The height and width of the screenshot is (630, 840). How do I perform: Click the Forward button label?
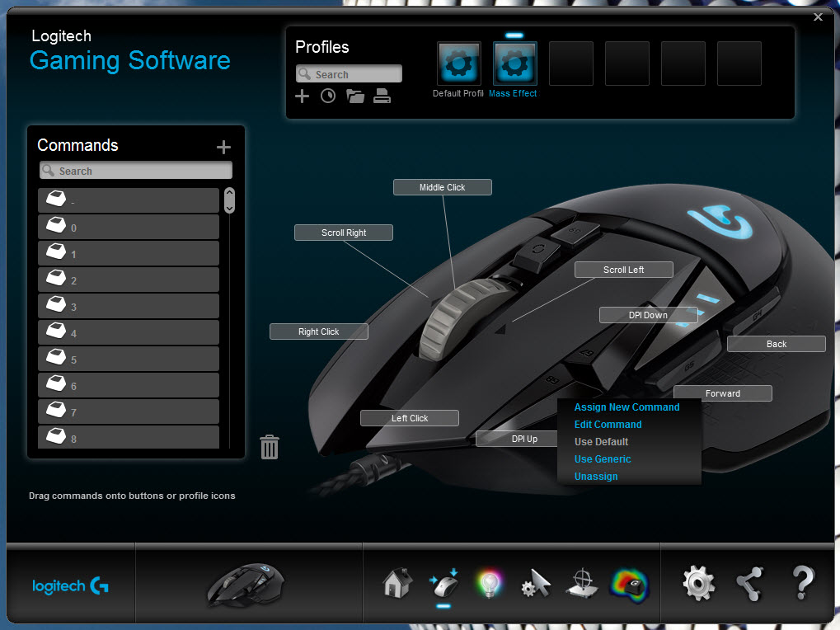723,393
